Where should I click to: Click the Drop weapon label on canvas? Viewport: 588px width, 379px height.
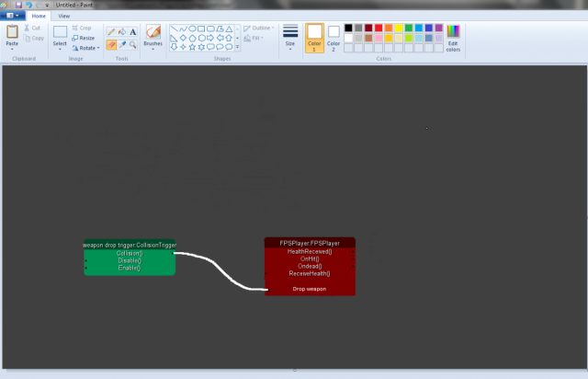pos(309,289)
